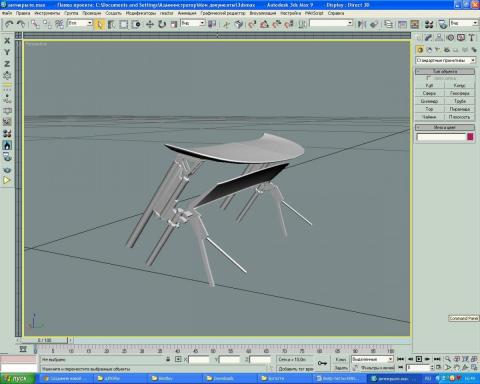Image resolution: width=480 pixels, height=384 pixels.
Task: Create a Плоскость primitive
Action: [460, 117]
